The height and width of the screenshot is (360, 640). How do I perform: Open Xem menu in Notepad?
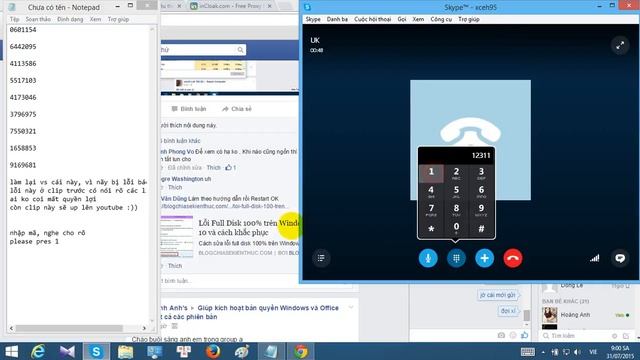tap(96, 19)
